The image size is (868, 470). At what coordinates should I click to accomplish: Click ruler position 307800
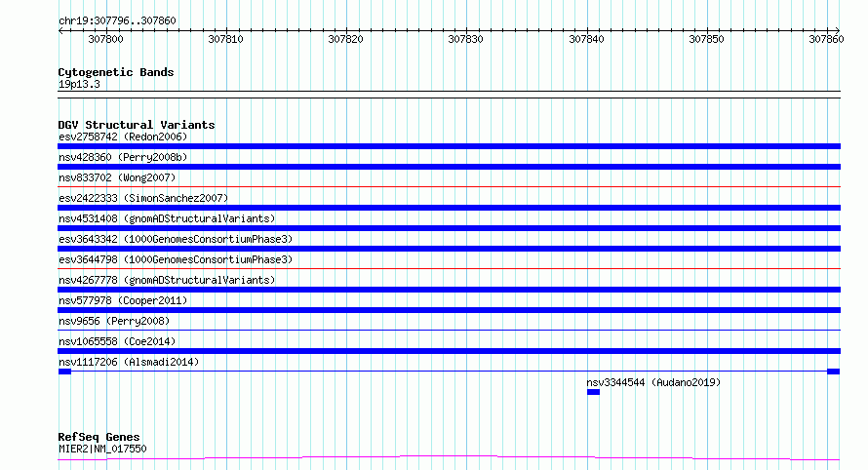point(105,39)
